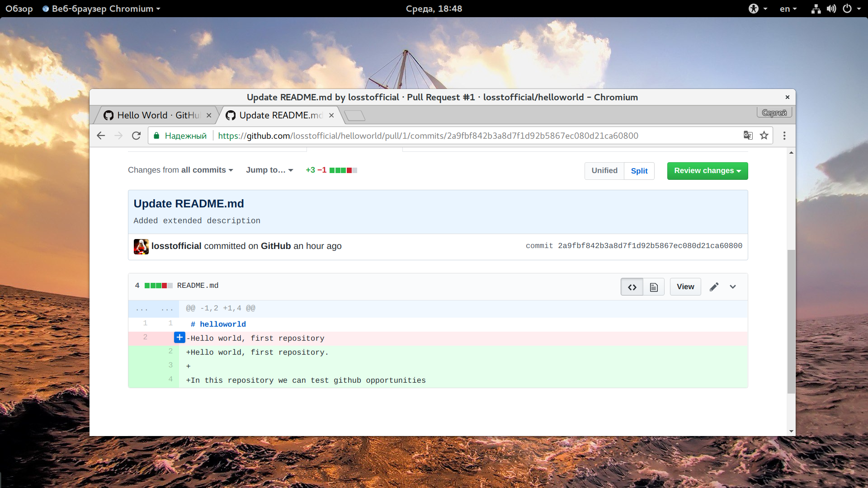Open the Review changes dropdown
Image resolution: width=868 pixels, height=488 pixels.
[x=708, y=171]
